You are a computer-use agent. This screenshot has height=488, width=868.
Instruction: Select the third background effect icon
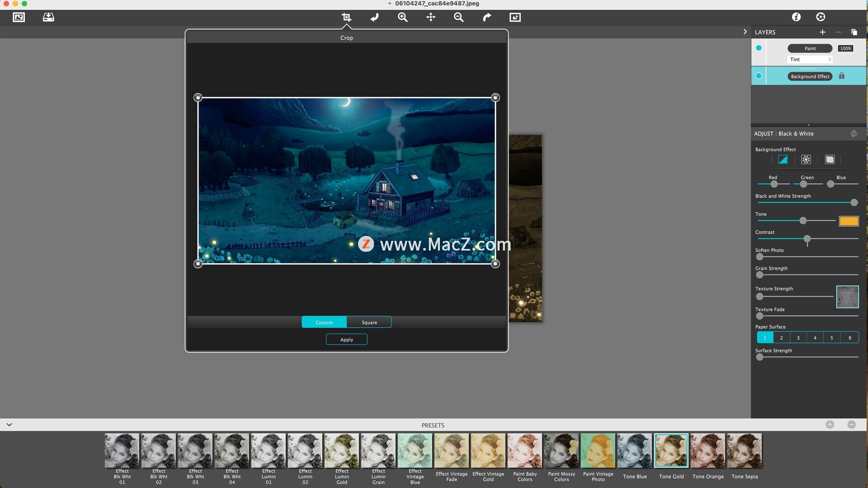point(830,160)
